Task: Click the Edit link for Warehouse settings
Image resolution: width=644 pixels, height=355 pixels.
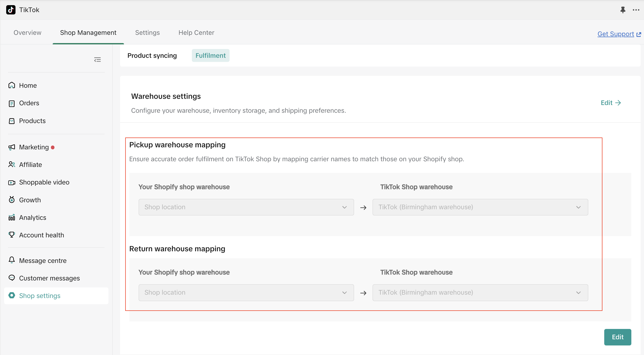Action: tap(611, 103)
